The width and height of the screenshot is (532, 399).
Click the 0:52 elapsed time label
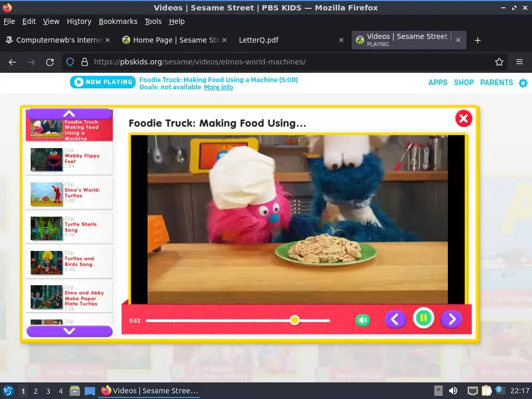coord(135,321)
